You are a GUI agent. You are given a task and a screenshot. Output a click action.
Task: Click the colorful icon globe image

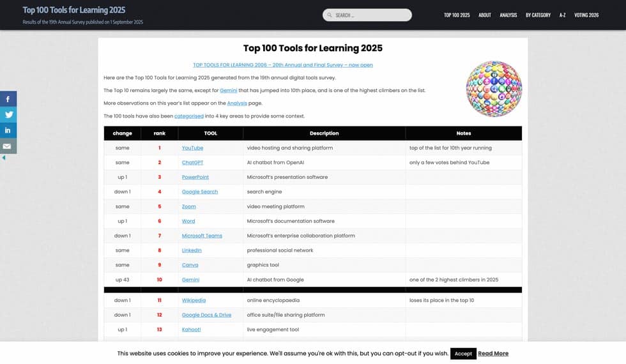[x=494, y=89]
